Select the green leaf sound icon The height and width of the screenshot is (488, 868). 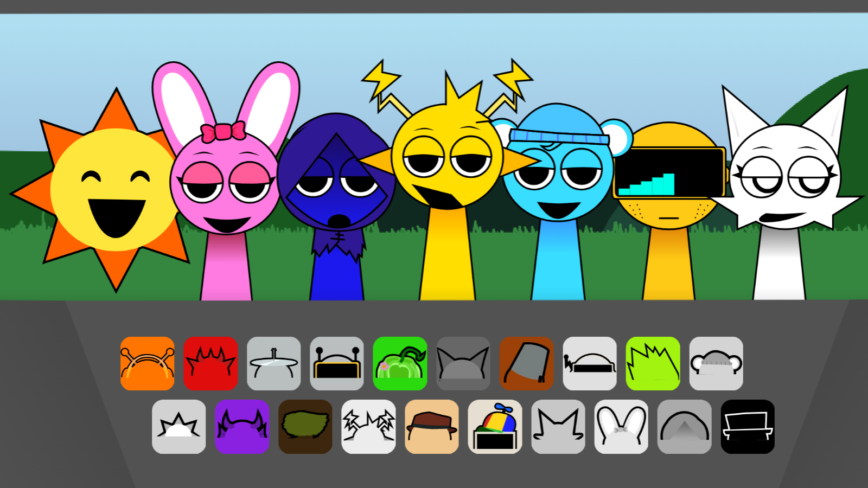[400, 363]
